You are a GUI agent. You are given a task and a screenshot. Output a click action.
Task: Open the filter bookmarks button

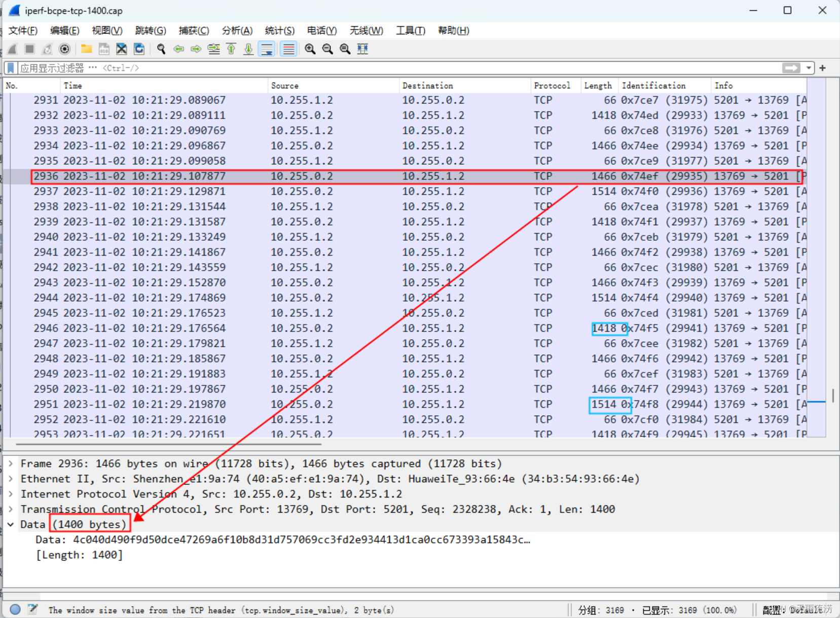click(10, 67)
